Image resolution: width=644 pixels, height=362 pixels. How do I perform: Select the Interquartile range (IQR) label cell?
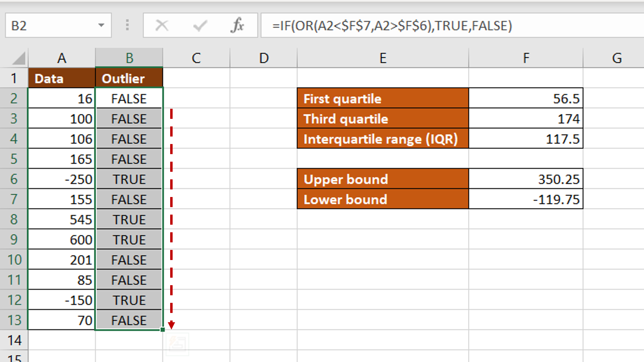383,139
